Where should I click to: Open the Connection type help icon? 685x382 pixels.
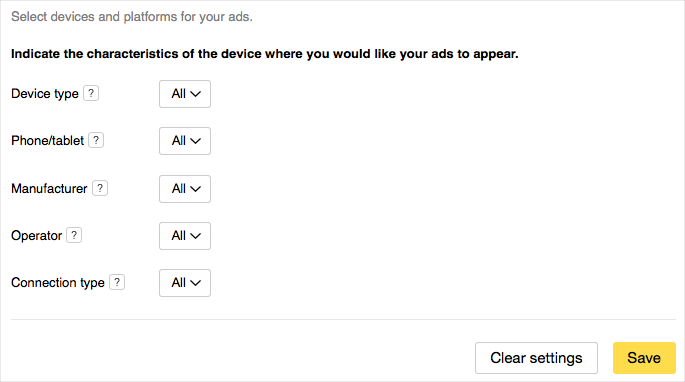click(117, 282)
